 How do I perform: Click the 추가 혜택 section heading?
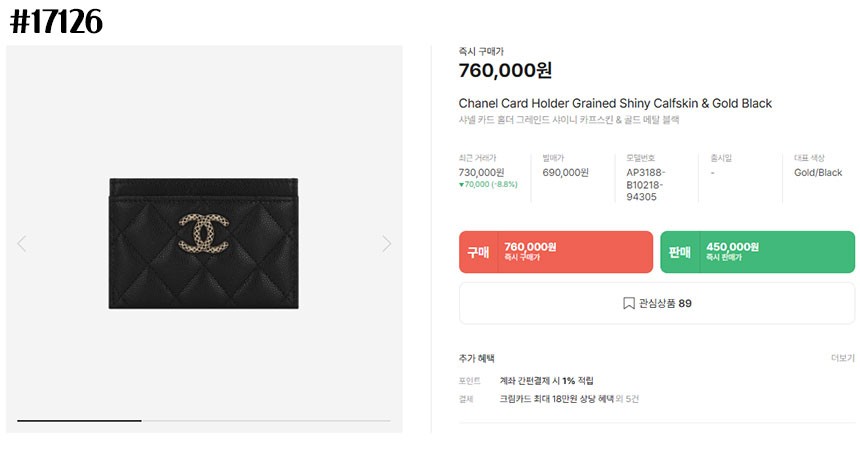click(x=477, y=358)
